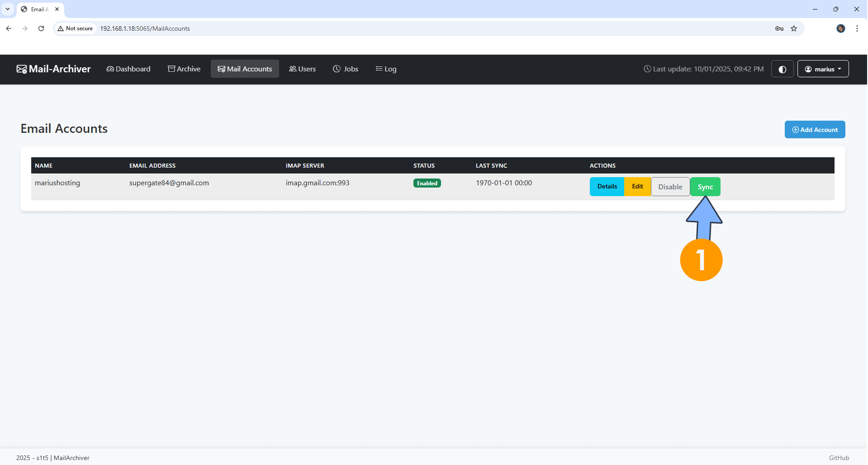Click the Mail-Archiver logo

pos(54,69)
